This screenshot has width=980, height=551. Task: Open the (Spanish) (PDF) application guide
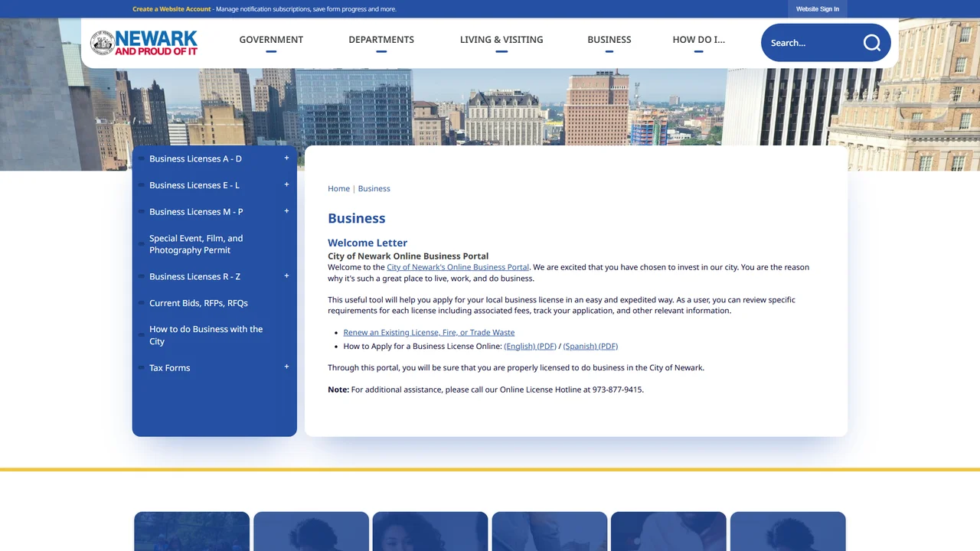[590, 347]
